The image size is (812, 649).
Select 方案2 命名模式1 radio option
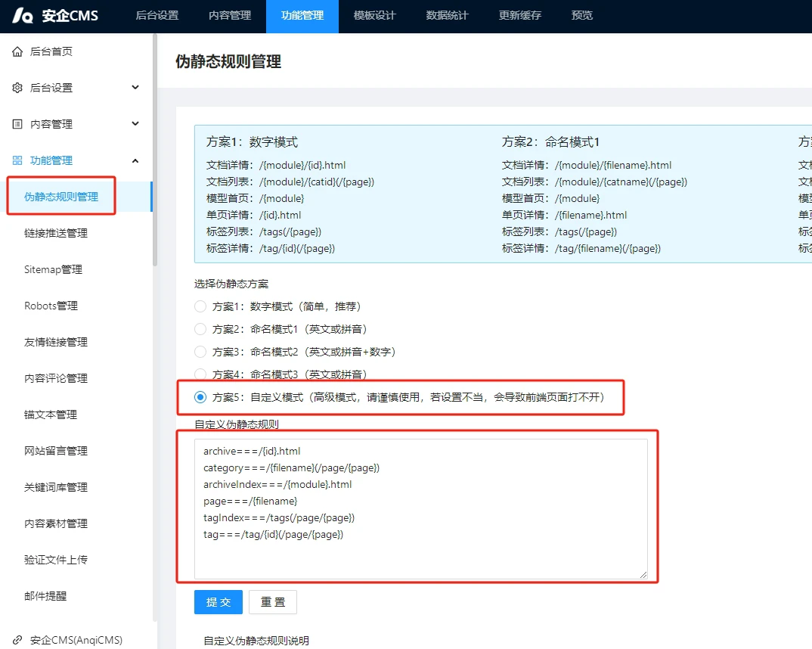click(200, 329)
